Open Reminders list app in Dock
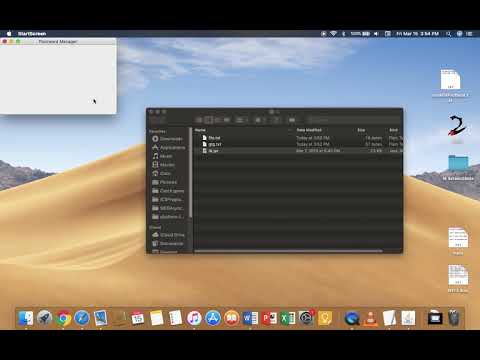Screen dimensions: 480x360 tap(175, 318)
